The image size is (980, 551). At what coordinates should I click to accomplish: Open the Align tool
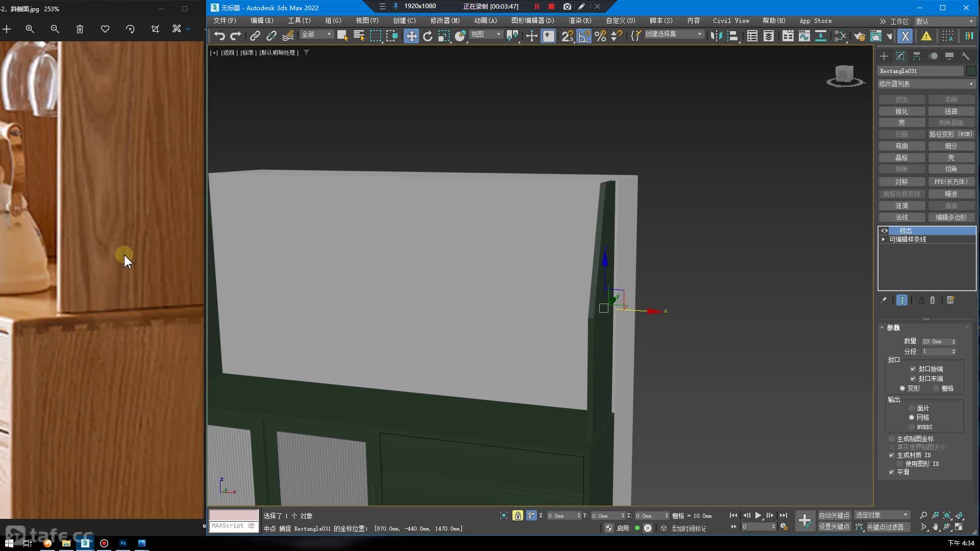[x=733, y=36]
